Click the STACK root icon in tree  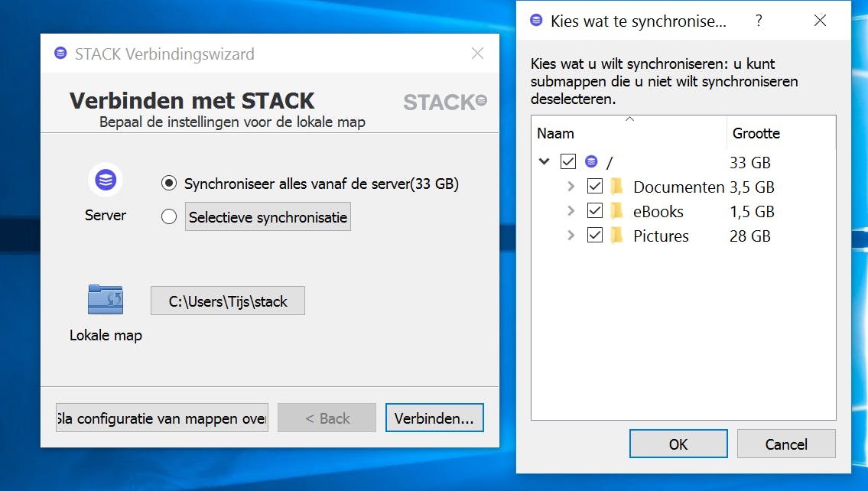pos(590,162)
